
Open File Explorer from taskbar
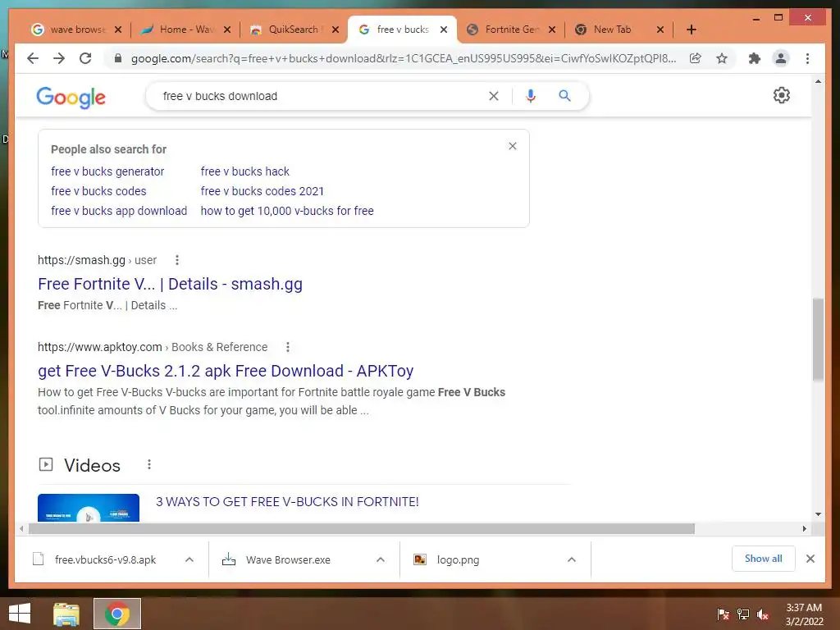tap(66, 614)
